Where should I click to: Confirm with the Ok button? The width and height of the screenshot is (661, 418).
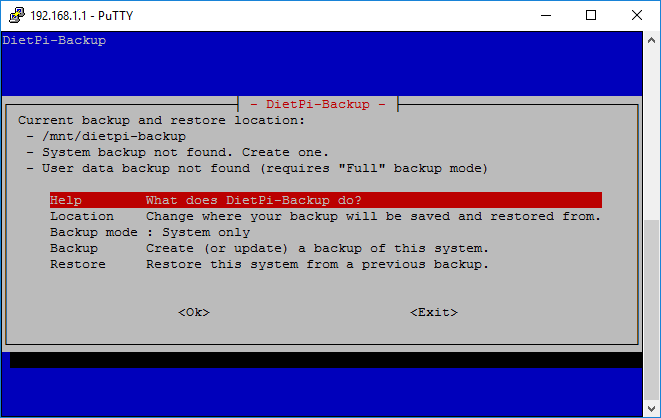tap(194, 312)
